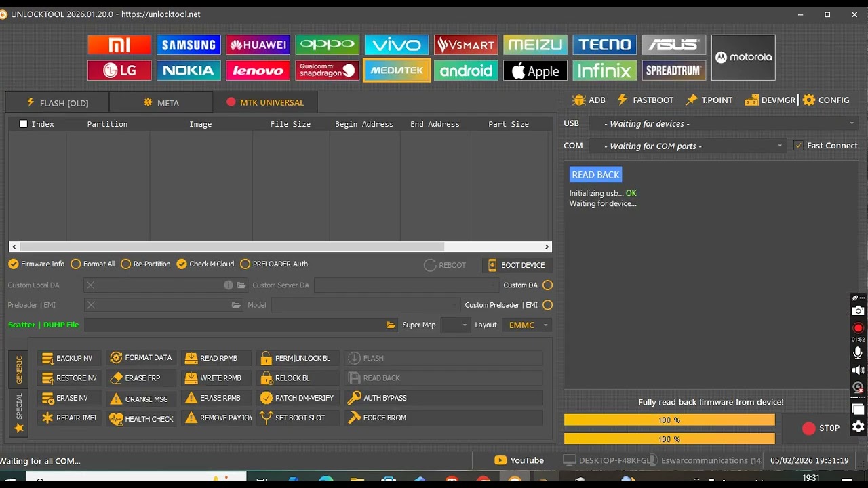This screenshot has width=868, height=488.
Task: Choose the LG brand logo
Action: pyautogui.click(x=119, y=70)
